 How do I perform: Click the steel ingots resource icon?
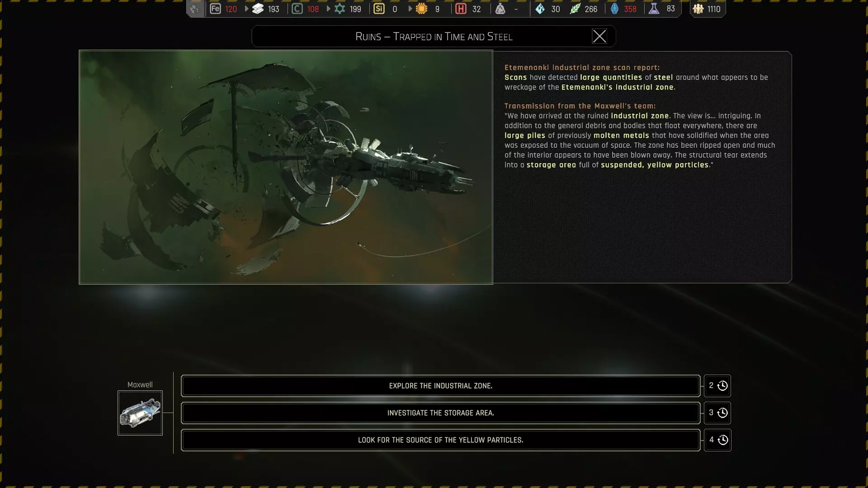[x=258, y=9]
